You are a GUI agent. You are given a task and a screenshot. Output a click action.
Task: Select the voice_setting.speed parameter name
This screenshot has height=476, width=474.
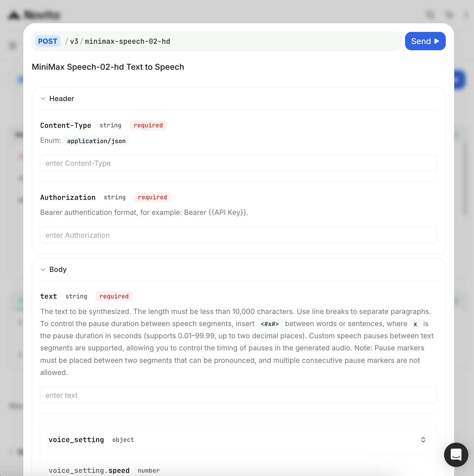(x=89, y=470)
